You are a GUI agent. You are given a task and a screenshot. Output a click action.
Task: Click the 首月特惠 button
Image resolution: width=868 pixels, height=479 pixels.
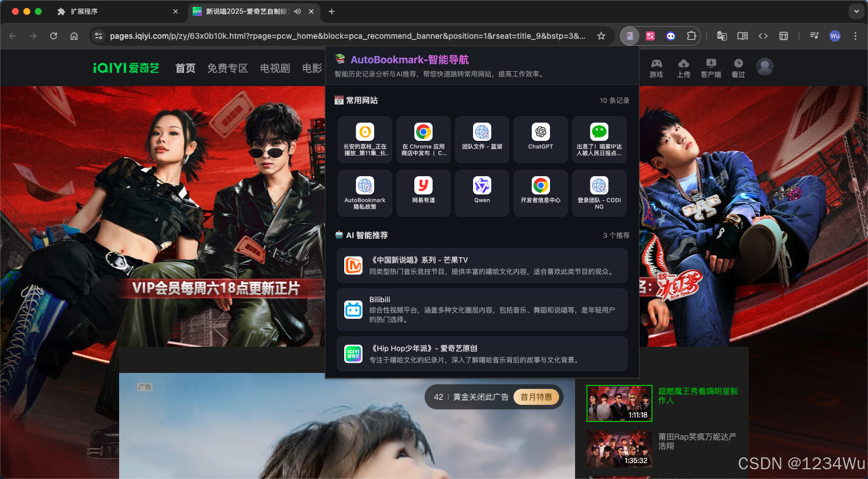(536, 397)
